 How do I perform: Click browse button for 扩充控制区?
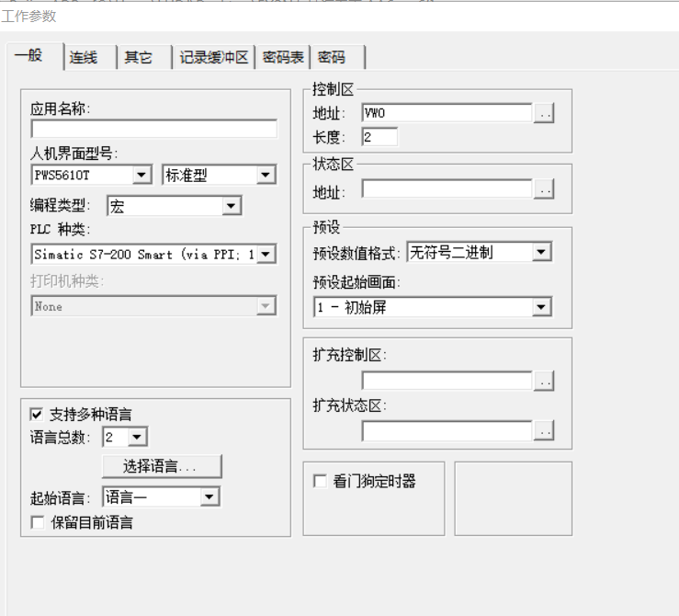pos(545,381)
